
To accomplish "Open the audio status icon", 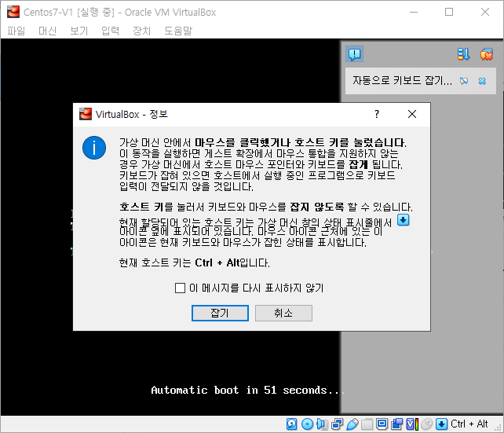I will [x=322, y=424].
